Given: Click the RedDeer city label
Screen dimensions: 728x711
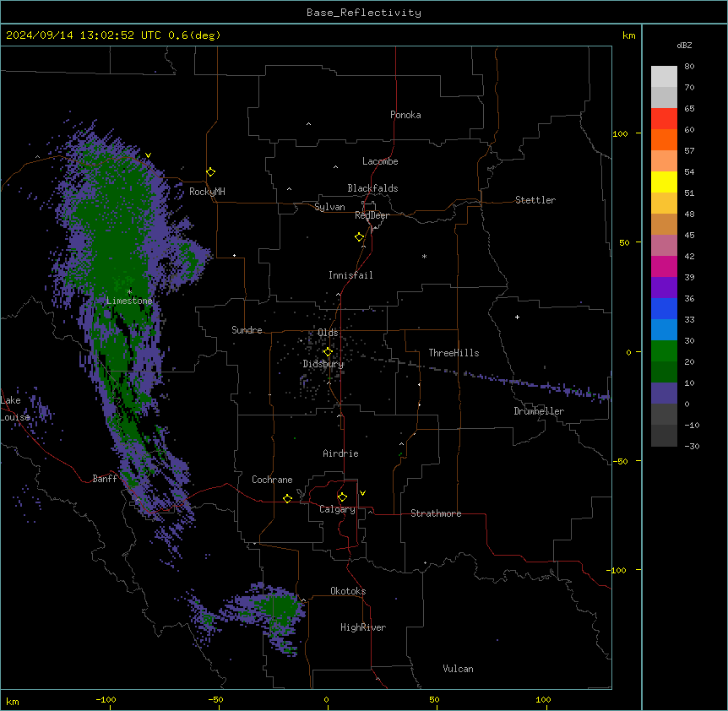Looking at the screenshot, I should [372, 215].
